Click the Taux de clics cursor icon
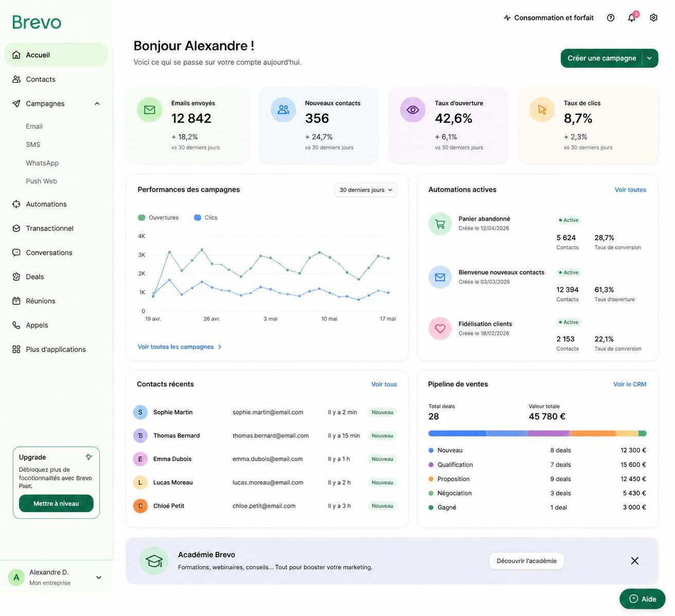Image resolution: width=675 pixels, height=616 pixels. click(542, 110)
